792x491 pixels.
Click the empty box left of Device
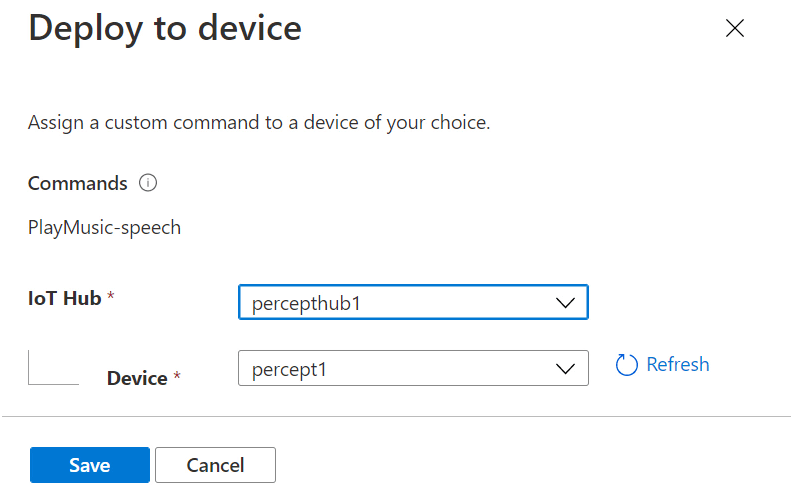[x=53, y=367]
